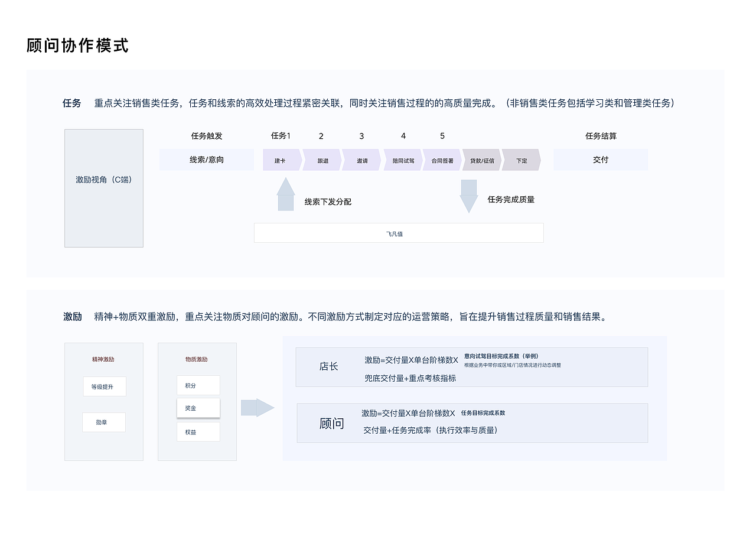Select the 奖金 option under 物质激励
This screenshot has width=756, height=546.
click(198, 408)
